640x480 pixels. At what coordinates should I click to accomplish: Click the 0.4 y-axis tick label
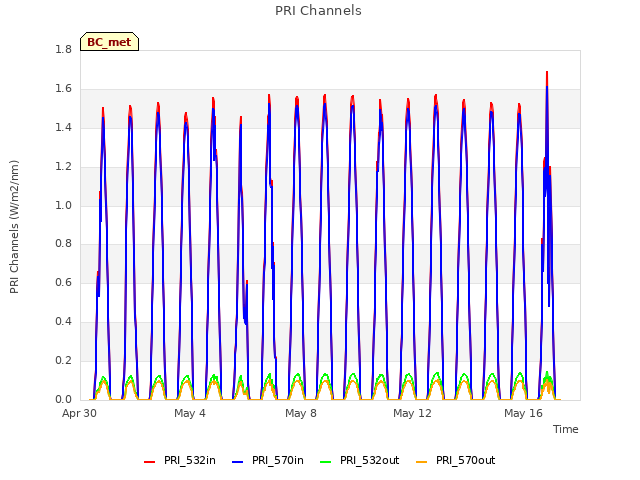click(x=63, y=322)
